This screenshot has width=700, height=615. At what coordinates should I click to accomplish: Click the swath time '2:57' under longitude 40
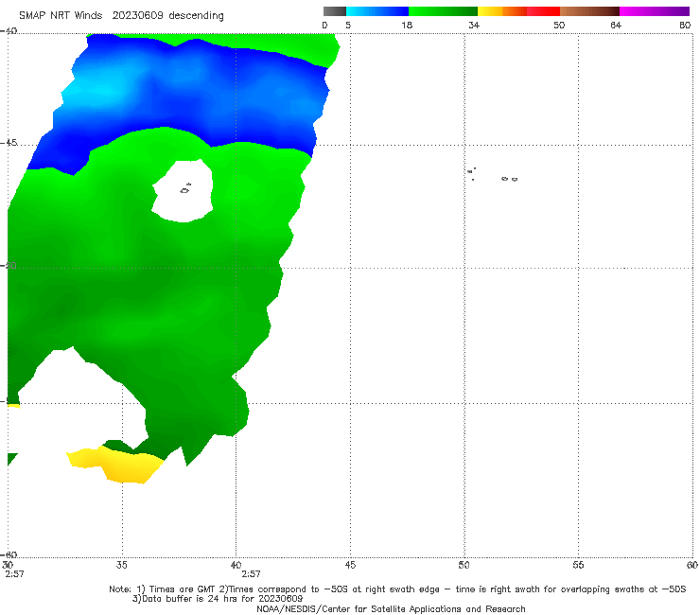click(x=251, y=574)
